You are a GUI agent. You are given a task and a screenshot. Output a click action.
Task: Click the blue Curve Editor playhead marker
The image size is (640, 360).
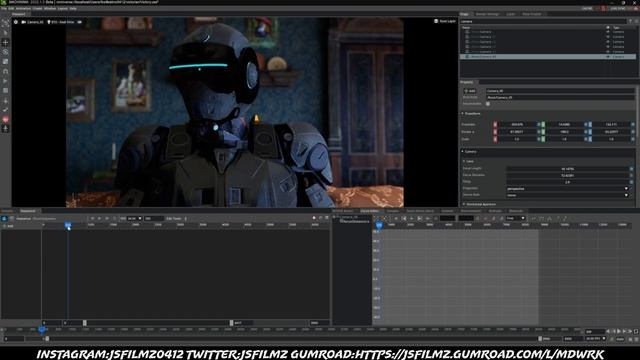(379, 225)
